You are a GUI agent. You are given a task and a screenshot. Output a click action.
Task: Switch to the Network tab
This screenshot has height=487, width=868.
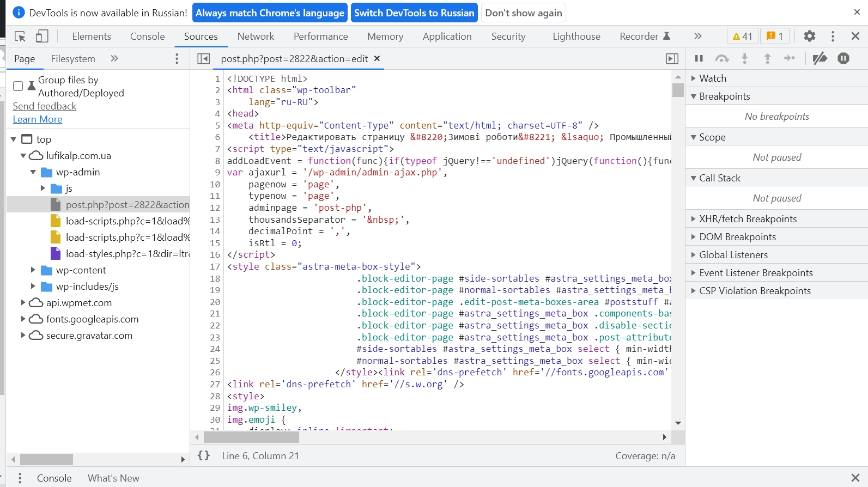click(256, 36)
